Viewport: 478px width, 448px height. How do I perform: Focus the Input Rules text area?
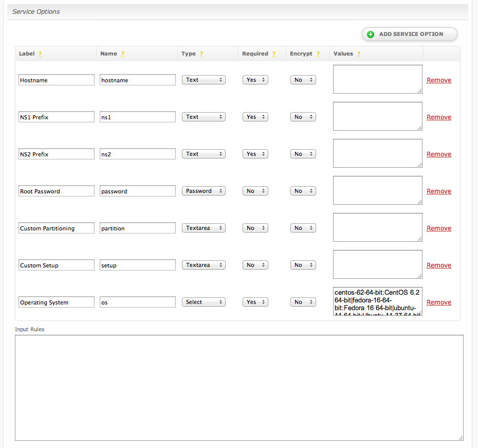pyautogui.click(x=239, y=387)
